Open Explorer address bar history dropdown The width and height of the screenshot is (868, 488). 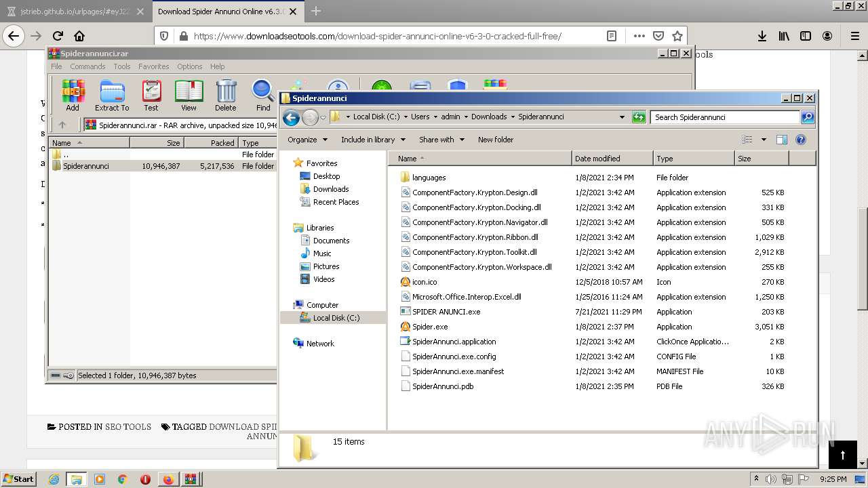(622, 117)
